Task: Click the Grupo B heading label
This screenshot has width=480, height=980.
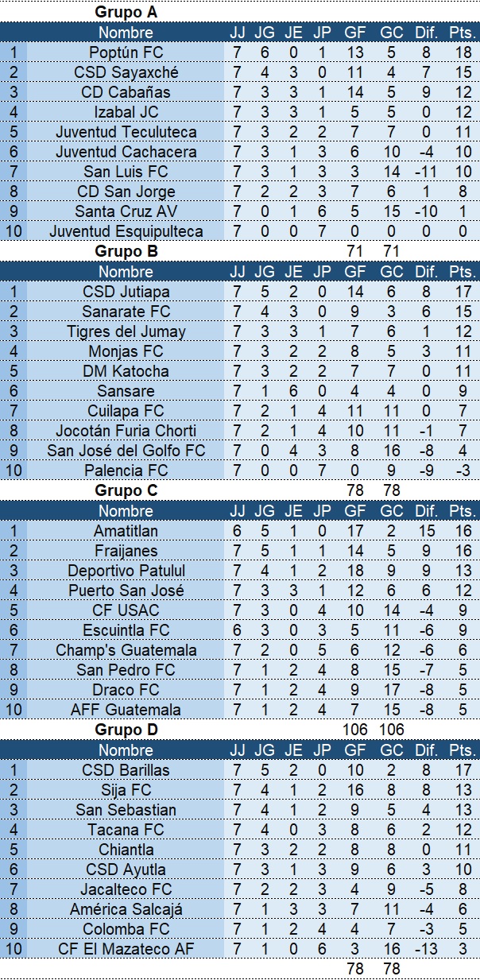Action: click(x=126, y=252)
